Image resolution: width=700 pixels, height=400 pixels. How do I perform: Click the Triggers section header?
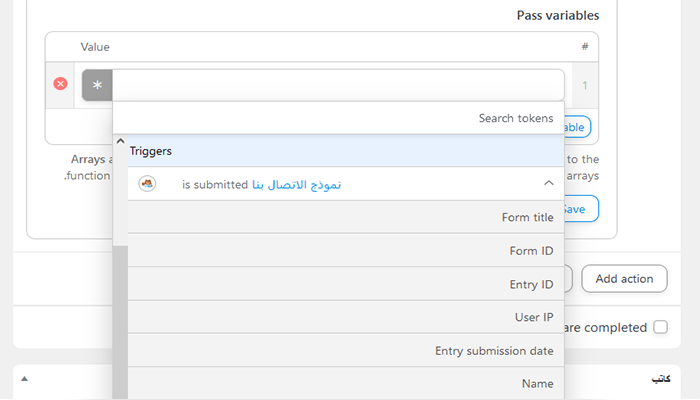345,151
